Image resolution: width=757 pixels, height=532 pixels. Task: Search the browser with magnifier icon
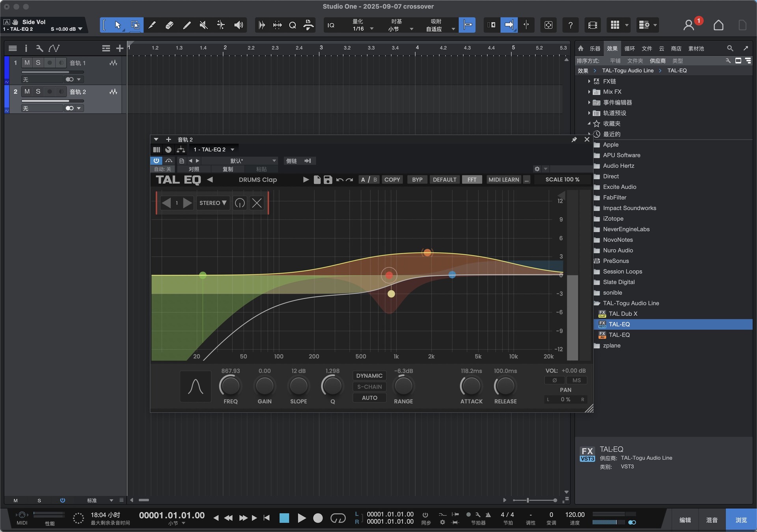click(730, 48)
